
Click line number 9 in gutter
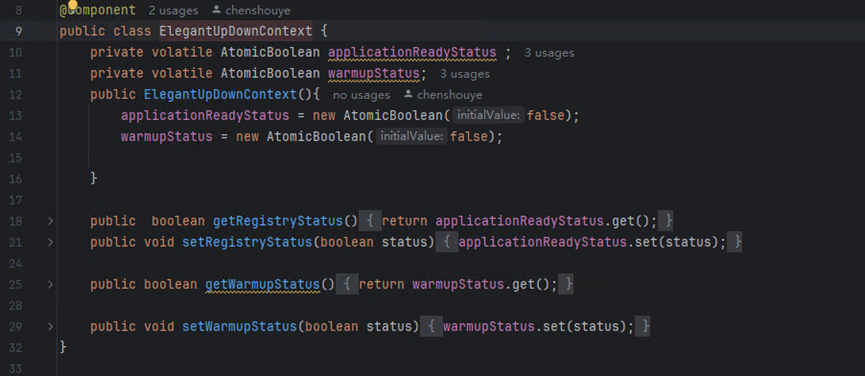pyautogui.click(x=19, y=31)
